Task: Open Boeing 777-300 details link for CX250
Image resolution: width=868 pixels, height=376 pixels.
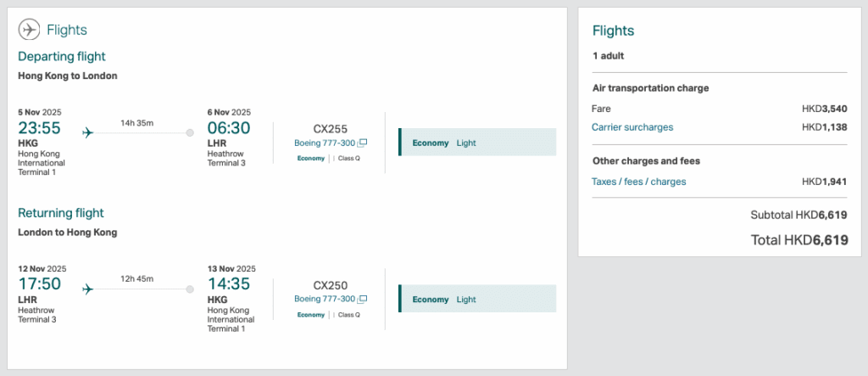Action: (x=325, y=299)
